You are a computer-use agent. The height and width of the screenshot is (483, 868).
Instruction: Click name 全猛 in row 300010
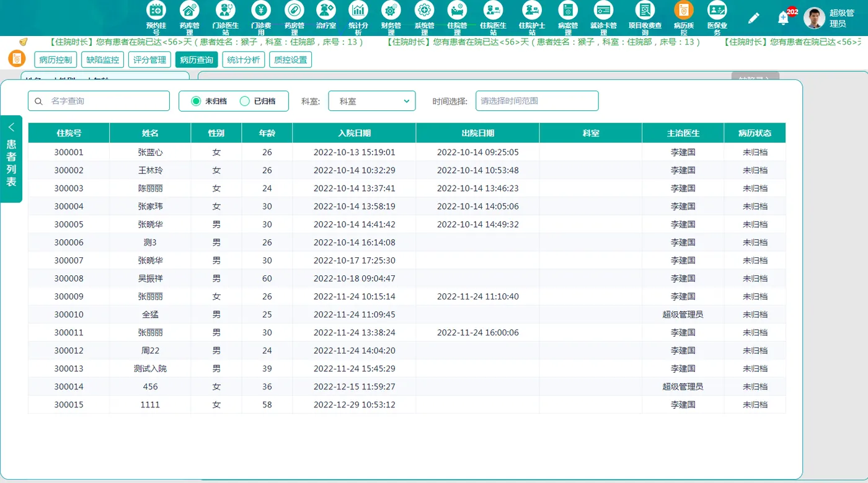click(150, 314)
